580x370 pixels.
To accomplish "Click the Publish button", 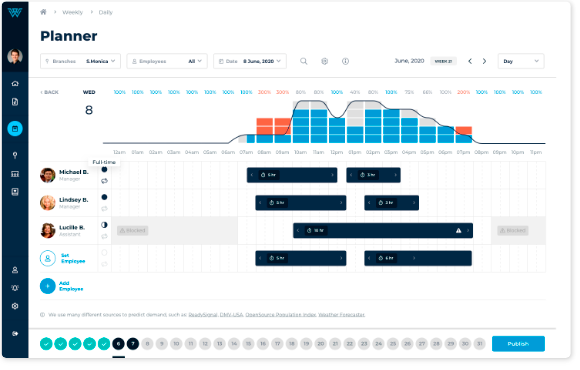I will pos(518,344).
